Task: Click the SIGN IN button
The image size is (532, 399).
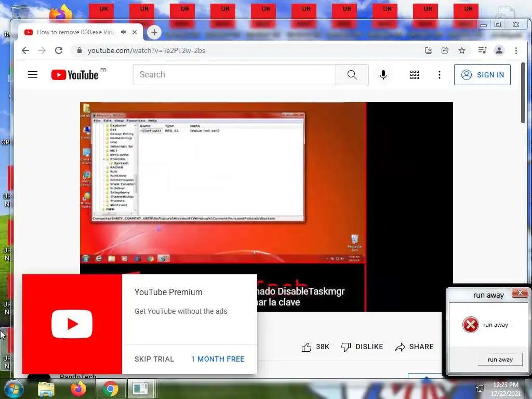Action: [x=482, y=75]
